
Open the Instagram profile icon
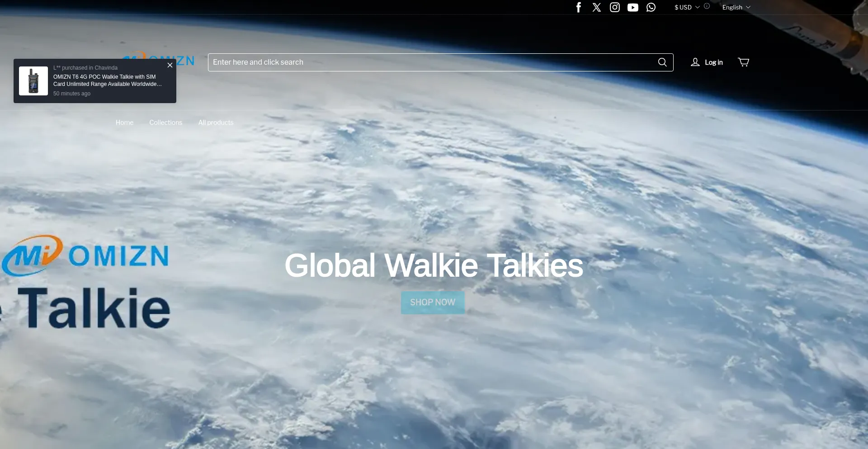615,7
